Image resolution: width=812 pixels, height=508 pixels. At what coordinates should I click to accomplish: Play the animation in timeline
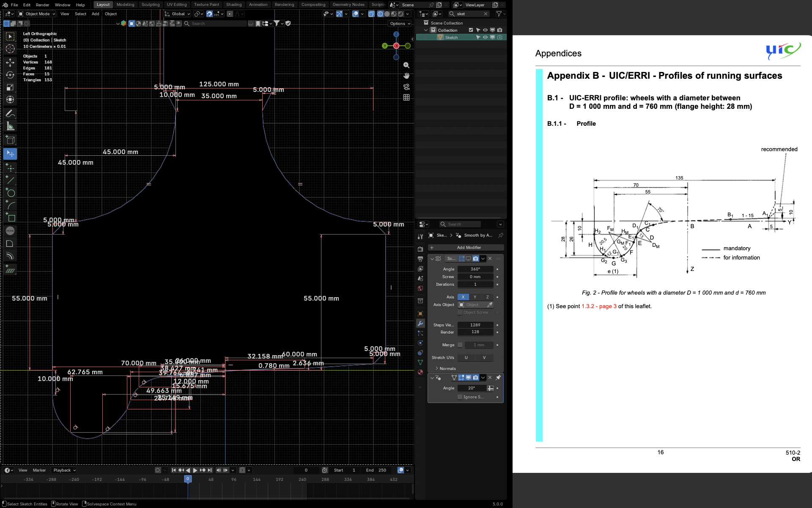195,470
